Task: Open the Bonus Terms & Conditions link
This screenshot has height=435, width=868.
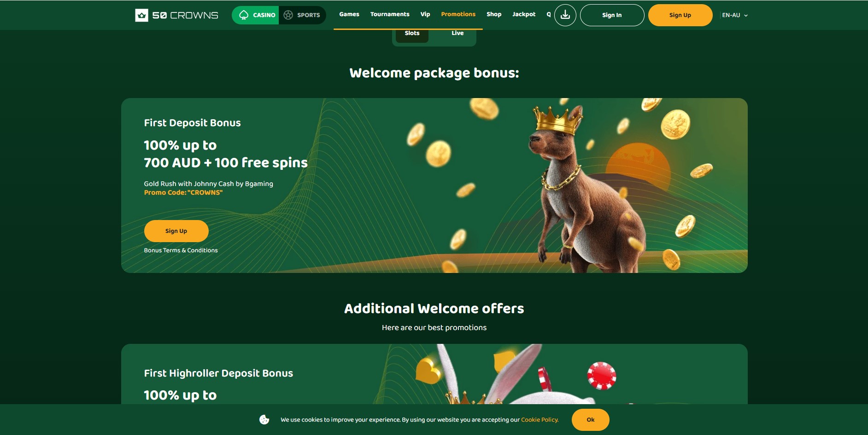Action: [x=181, y=250]
